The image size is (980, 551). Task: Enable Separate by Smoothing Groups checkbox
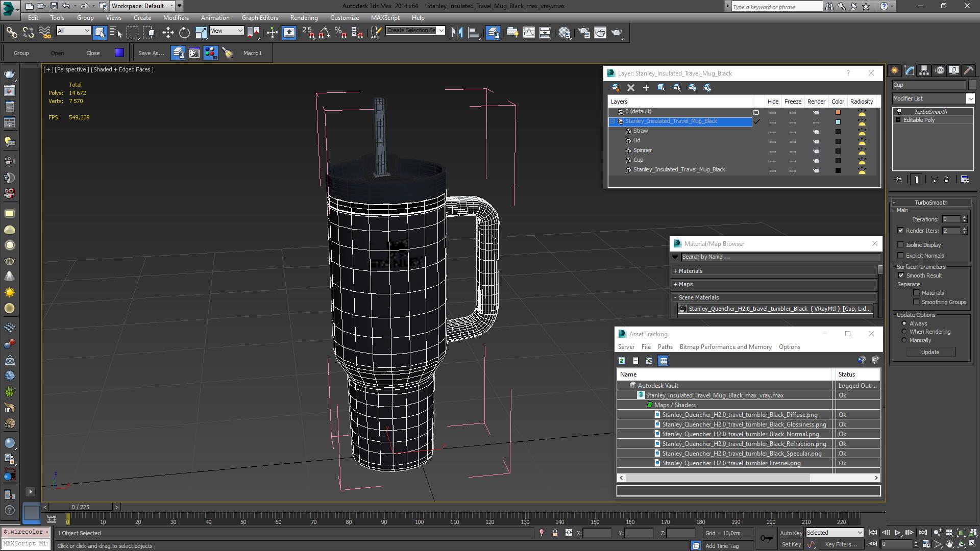(917, 302)
